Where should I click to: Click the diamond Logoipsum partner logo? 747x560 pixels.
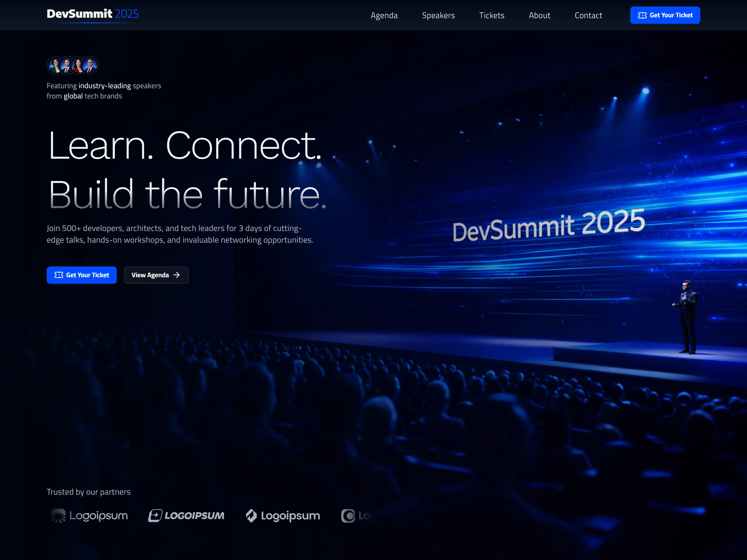click(x=283, y=515)
